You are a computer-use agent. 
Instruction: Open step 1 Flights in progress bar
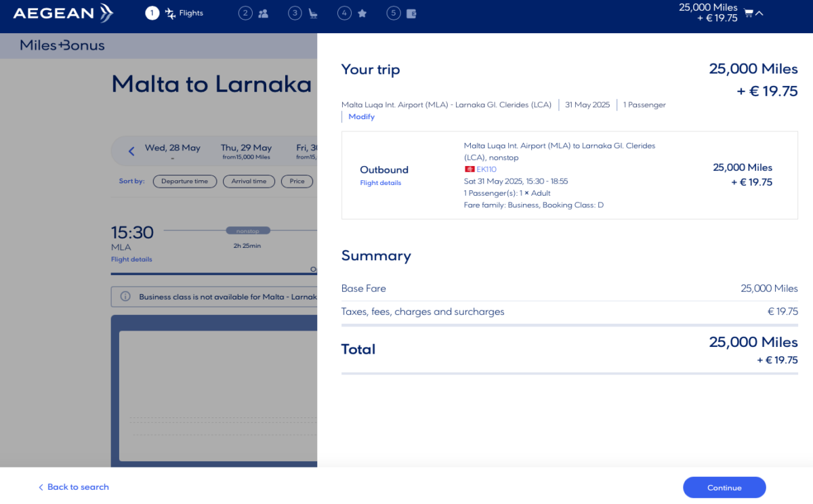click(174, 13)
